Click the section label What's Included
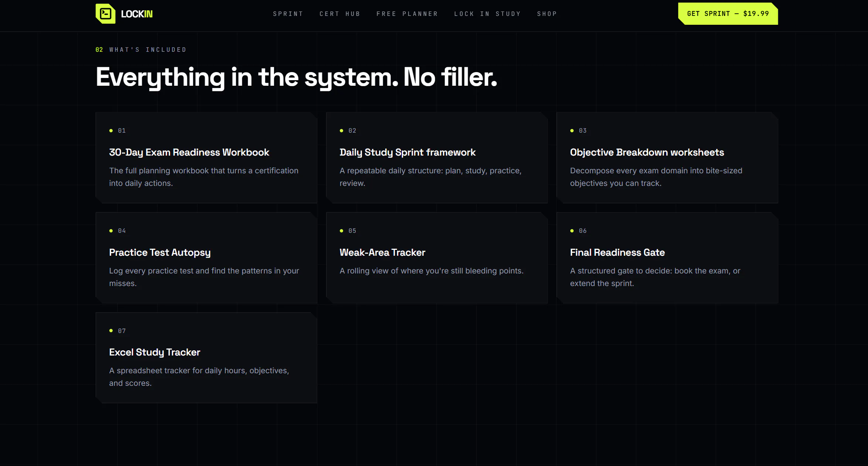The image size is (868, 466). [x=148, y=50]
